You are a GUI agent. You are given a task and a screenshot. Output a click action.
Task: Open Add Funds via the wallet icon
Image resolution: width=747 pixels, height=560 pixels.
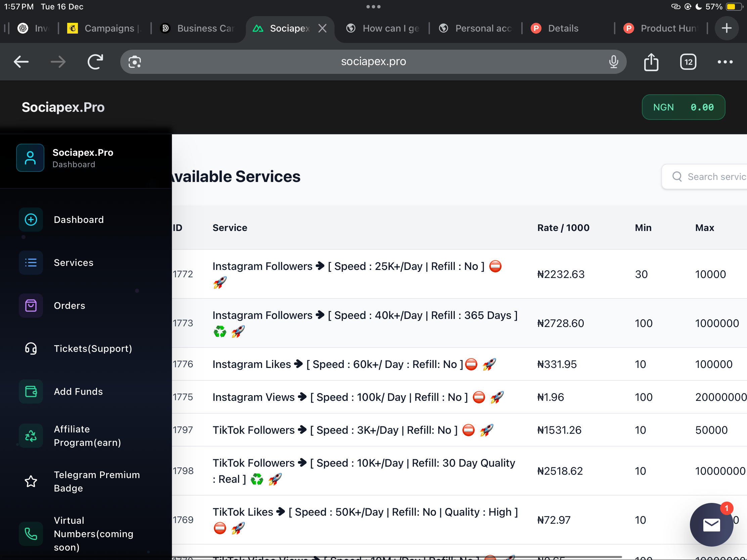[31, 391]
